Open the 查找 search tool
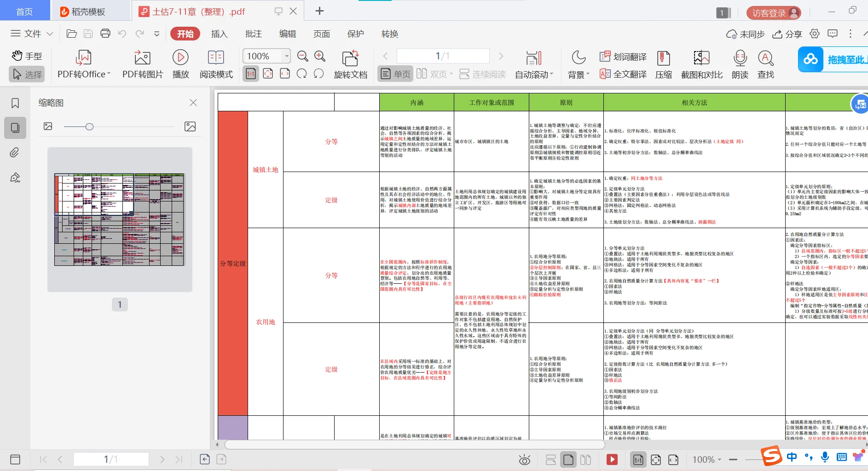The width and height of the screenshot is (868, 471). coord(766,64)
